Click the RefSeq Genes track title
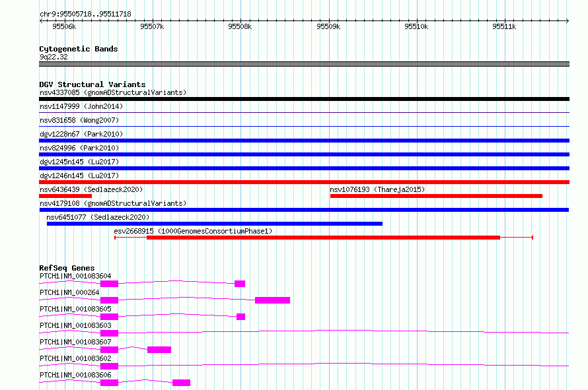The image size is (588, 390). pyautogui.click(x=67, y=268)
